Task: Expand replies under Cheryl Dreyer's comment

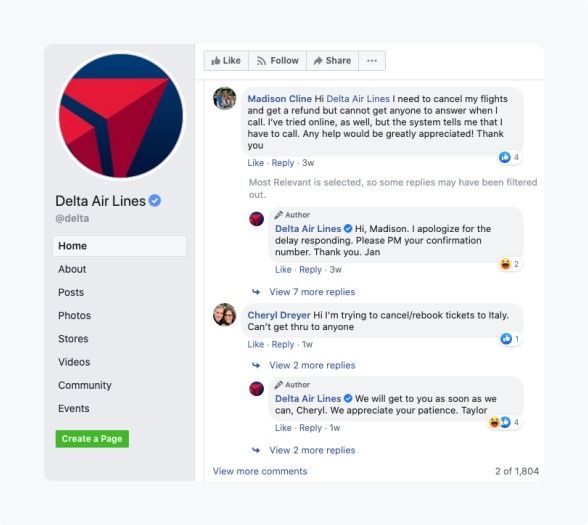Action: click(x=312, y=365)
